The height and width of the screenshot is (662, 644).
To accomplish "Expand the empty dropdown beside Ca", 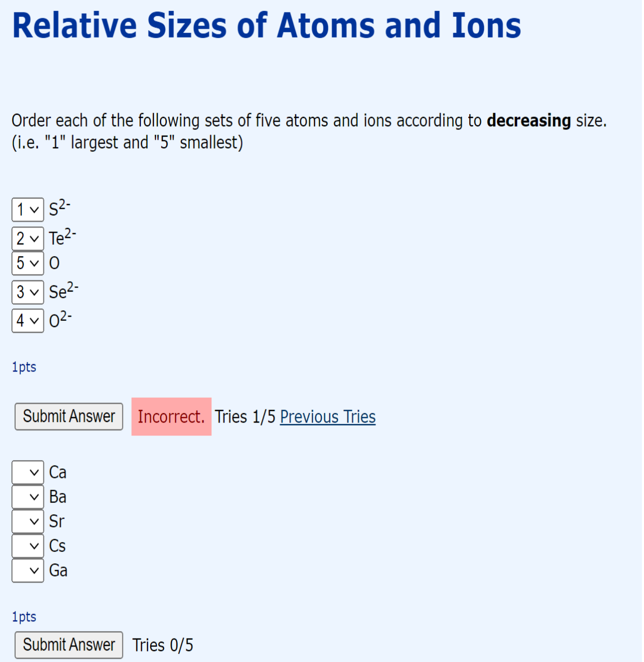I will click(x=27, y=472).
